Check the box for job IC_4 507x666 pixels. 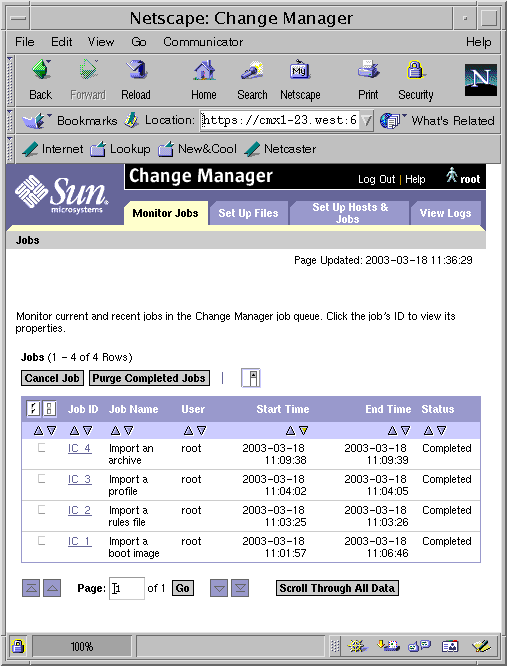click(x=41, y=448)
